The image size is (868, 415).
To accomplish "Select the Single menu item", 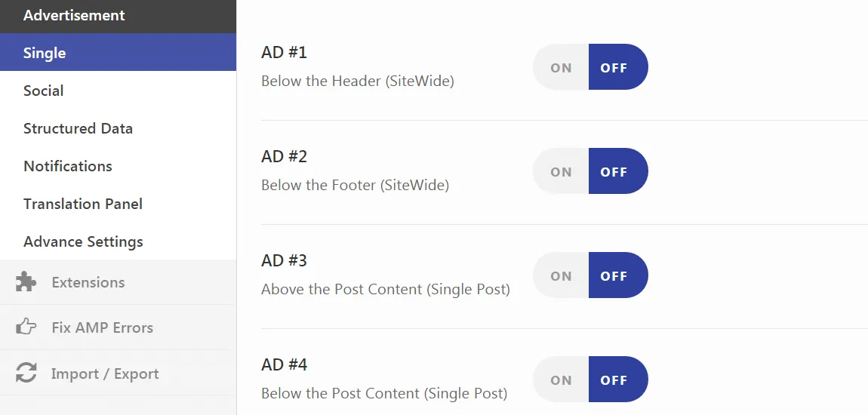I will [x=45, y=53].
